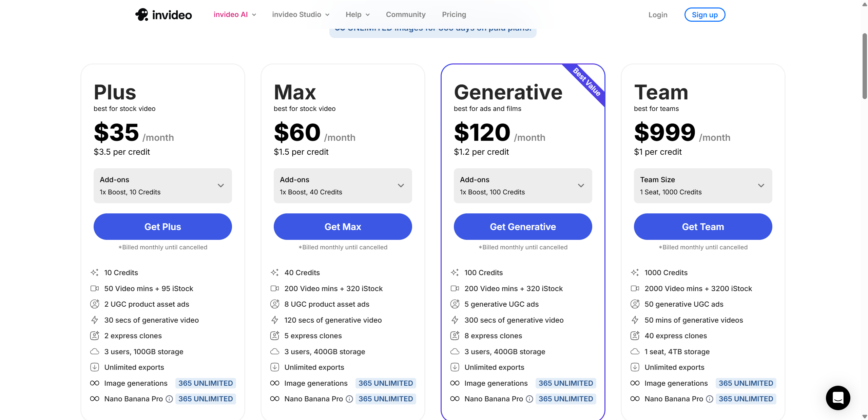The image size is (868, 420).
Task: Click info icon beside Max Nano Banana Pro
Action: 349,399
